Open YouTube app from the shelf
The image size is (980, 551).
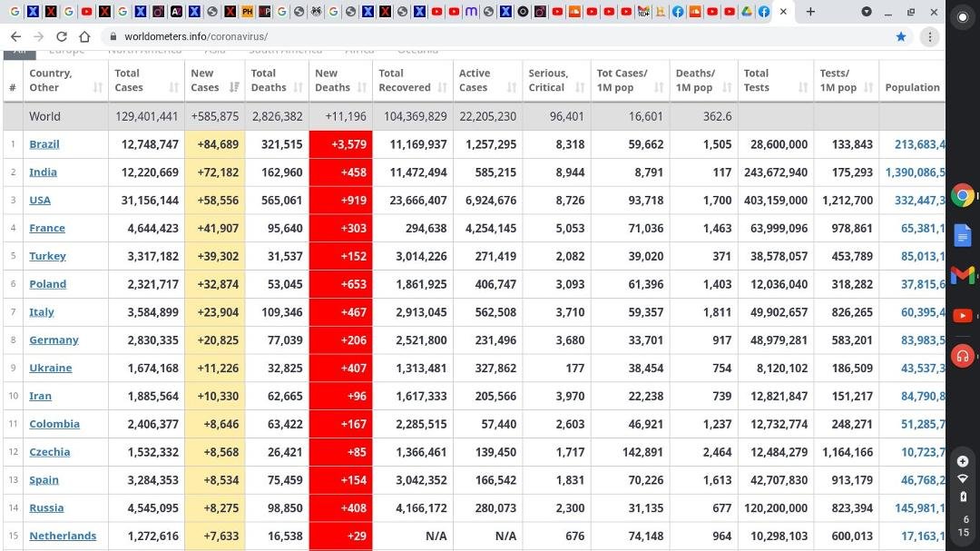[x=963, y=316]
